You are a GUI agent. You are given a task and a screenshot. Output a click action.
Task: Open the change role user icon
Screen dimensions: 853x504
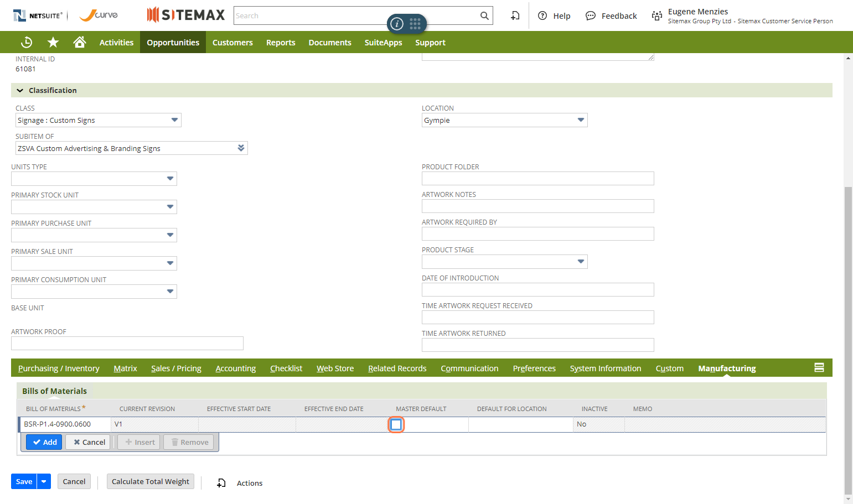pyautogui.click(x=657, y=15)
